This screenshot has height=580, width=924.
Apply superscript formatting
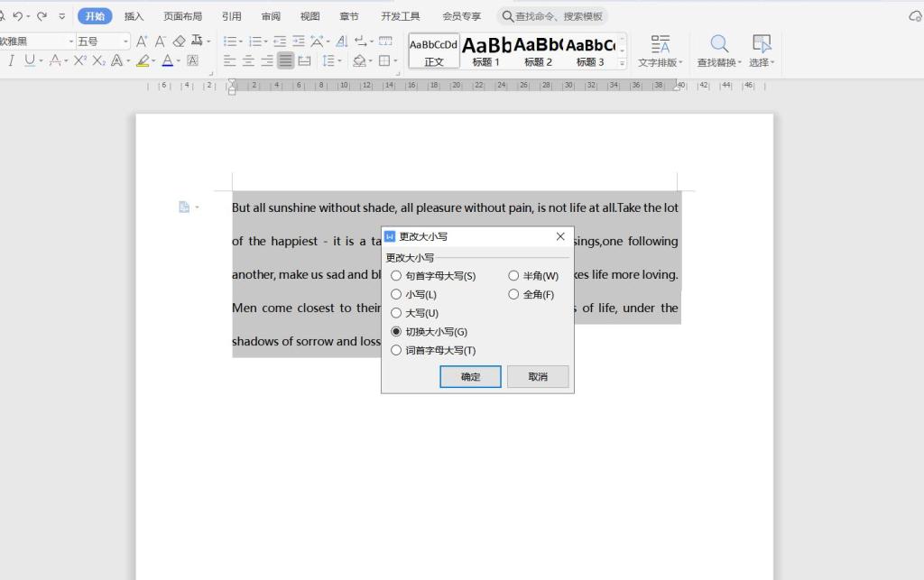point(79,60)
